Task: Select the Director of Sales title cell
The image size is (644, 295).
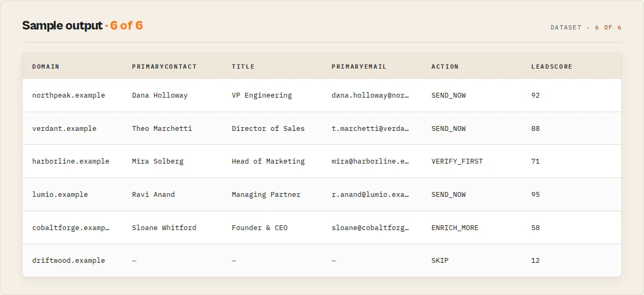Action: 268,129
